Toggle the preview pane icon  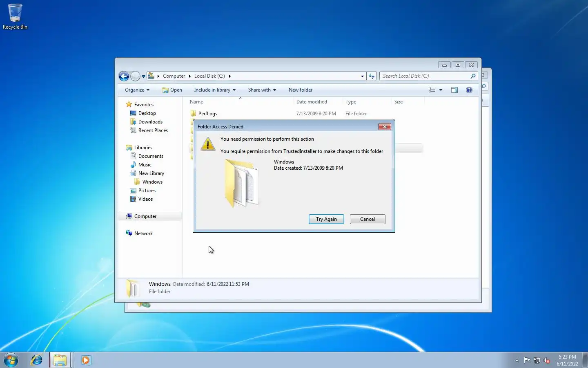454,90
